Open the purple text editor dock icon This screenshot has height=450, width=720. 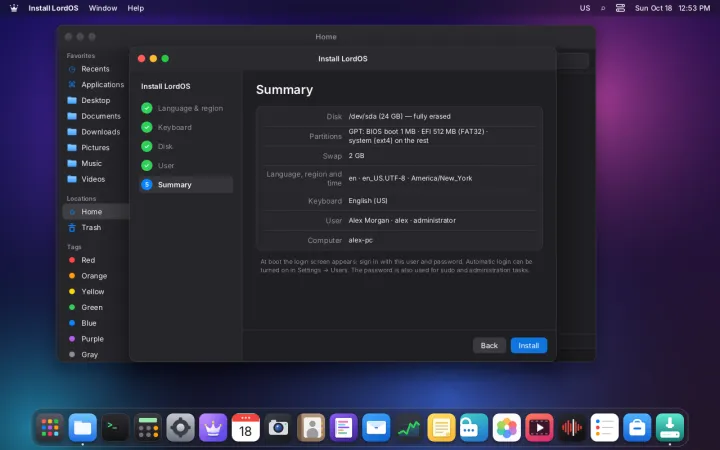pos(343,428)
